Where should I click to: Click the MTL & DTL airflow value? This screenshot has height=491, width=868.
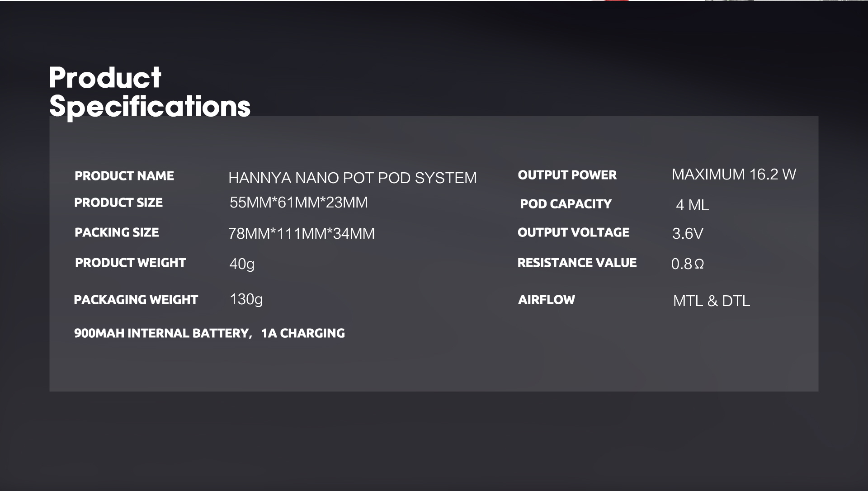711,301
